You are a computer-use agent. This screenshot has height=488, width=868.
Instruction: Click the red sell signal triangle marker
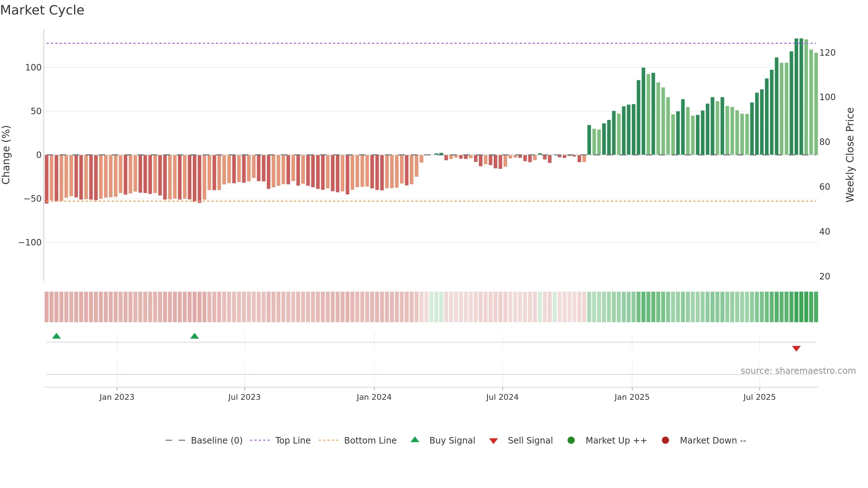coord(796,348)
